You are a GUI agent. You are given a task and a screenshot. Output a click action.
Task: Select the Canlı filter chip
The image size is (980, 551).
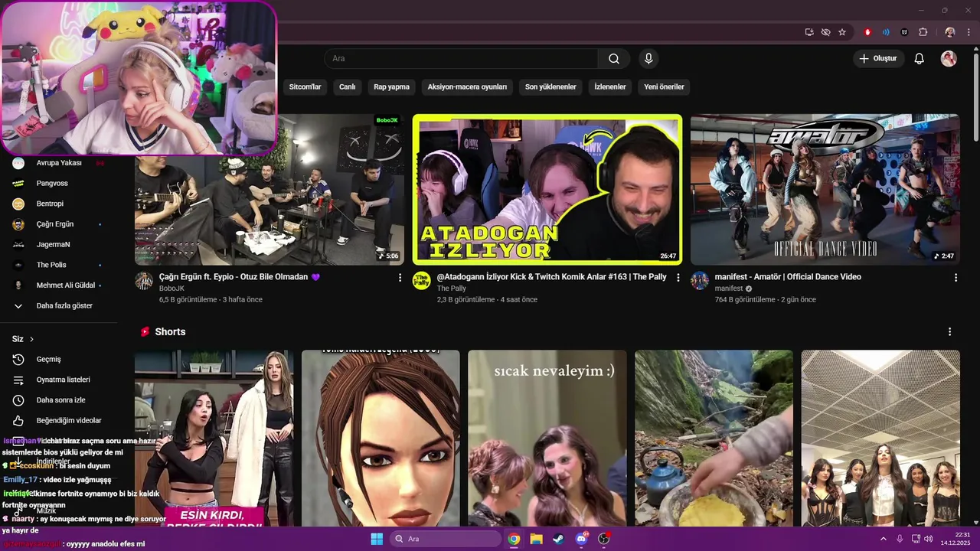click(x=348, y=87)
